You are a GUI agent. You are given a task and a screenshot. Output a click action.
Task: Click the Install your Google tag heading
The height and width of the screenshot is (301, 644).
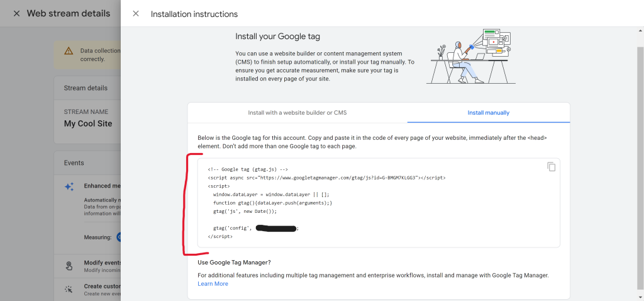point(277,37)
